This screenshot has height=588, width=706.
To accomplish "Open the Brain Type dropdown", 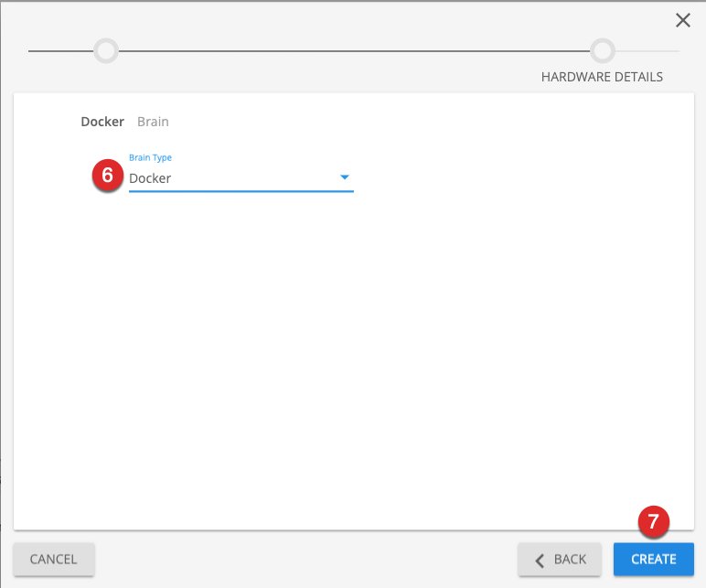I will click(x=241, y=178).
